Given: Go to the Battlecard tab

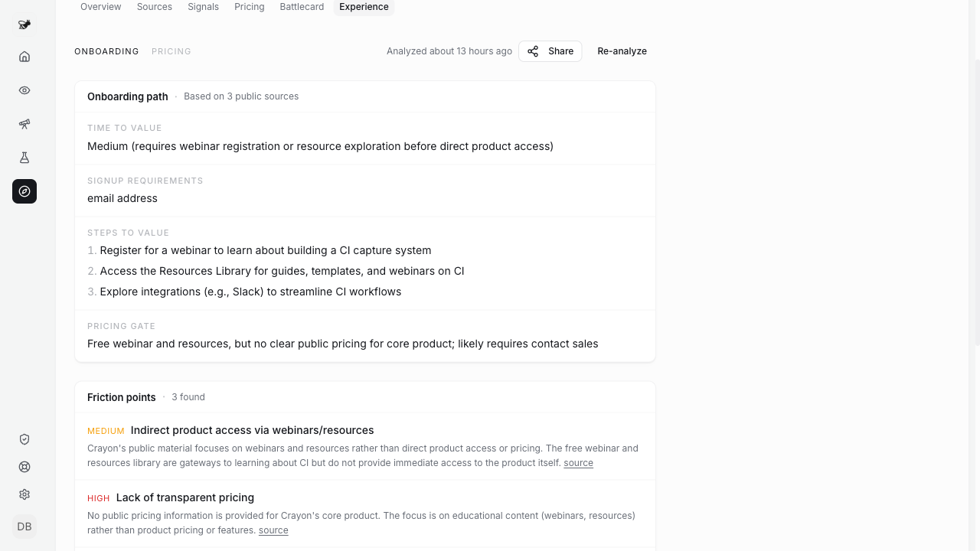Looking at the screenshot, I should tap(302, 7).
